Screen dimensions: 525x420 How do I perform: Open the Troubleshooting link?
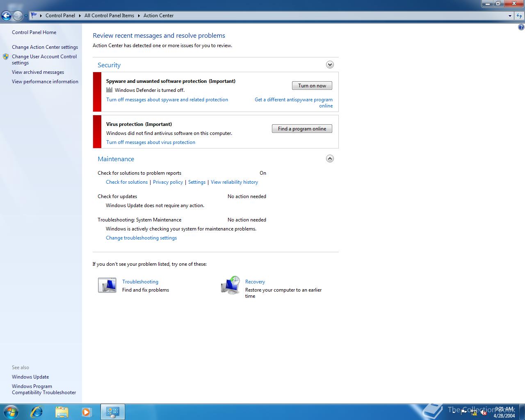tap(140, 282)
